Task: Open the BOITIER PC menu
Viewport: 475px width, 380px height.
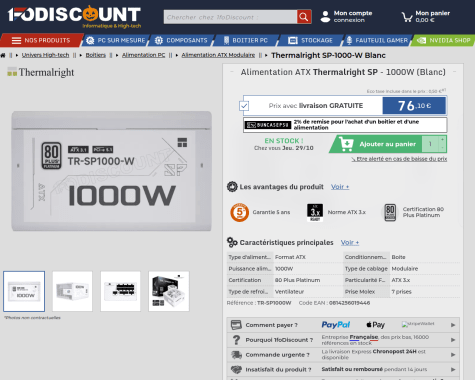Action: coord(246,40)
